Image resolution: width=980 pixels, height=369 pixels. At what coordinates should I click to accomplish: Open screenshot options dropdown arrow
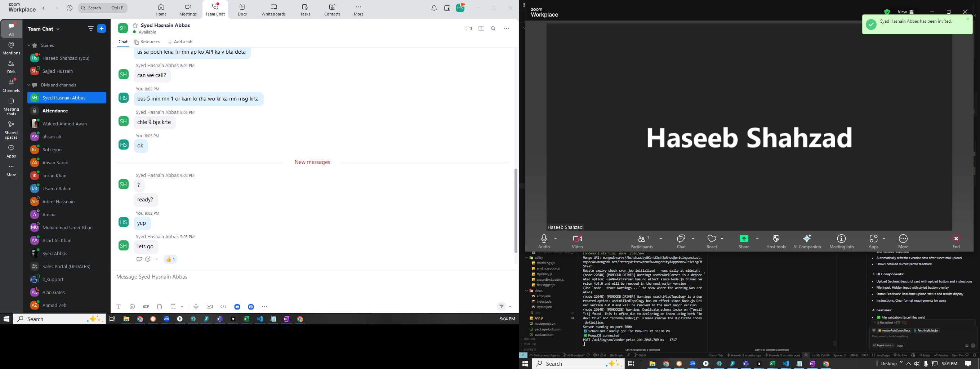point(182,307)
